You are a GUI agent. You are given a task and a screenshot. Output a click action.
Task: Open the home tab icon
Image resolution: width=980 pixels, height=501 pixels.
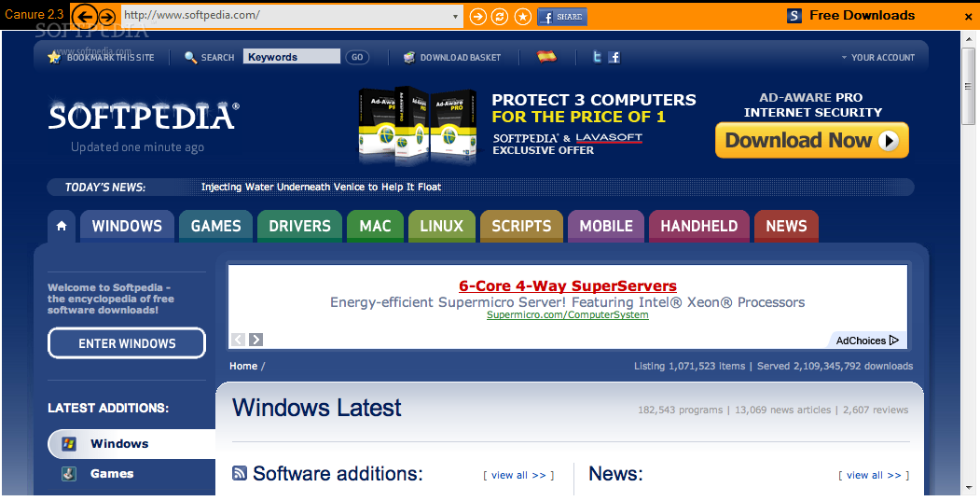pyautogui.click(x=62, y=226)
